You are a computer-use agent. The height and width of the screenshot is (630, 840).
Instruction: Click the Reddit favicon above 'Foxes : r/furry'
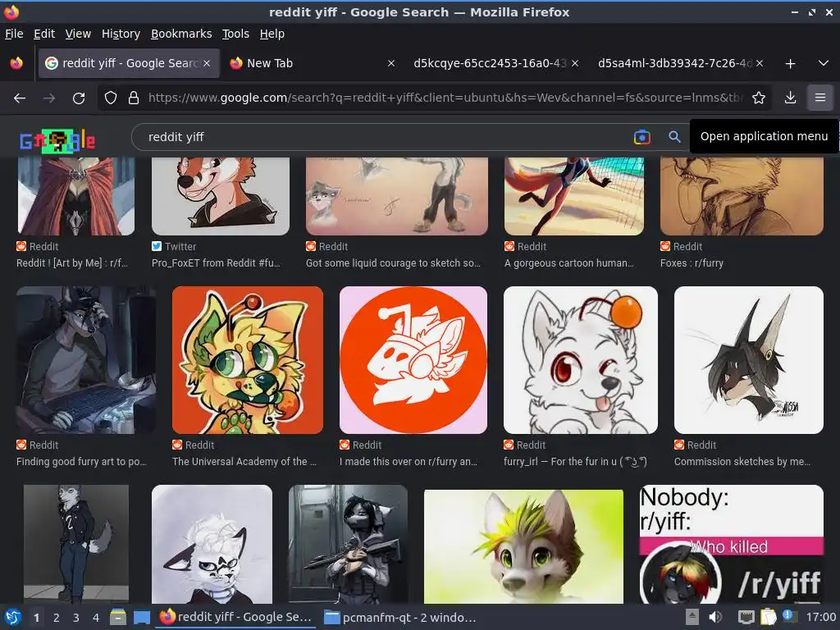[x=664, y=246]
